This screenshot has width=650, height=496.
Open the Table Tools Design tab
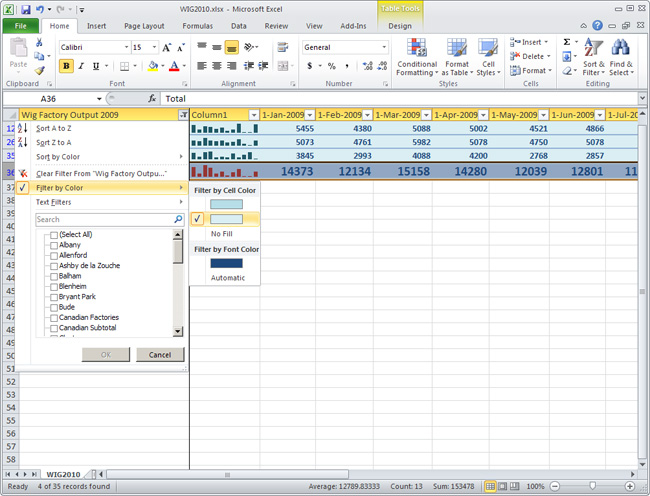coord(400,26)
